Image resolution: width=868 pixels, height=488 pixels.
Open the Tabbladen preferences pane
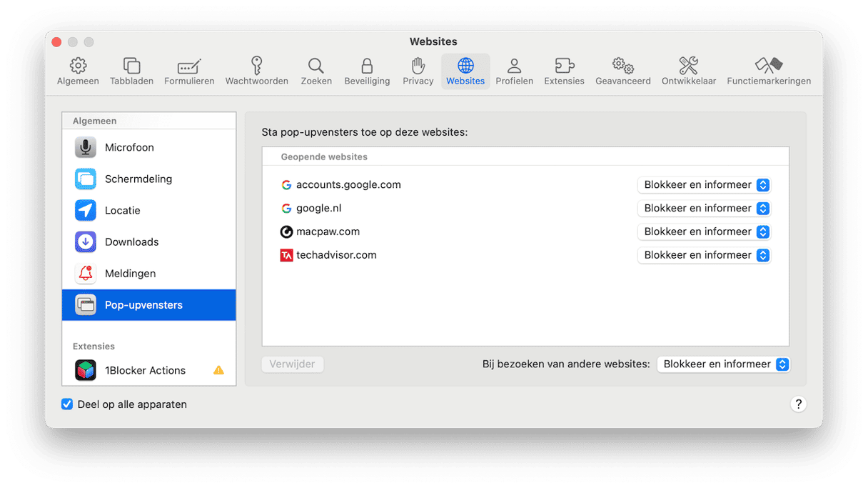coord(131,71)
